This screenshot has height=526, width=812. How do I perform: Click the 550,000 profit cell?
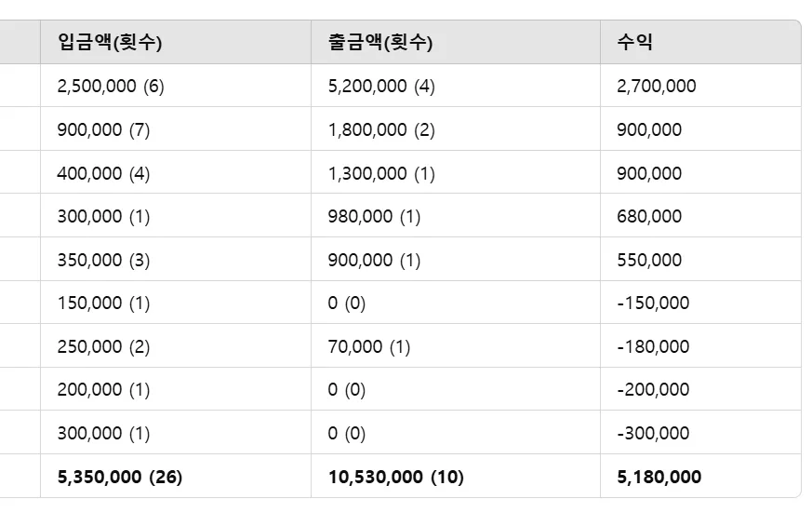(x=700, y=259)
